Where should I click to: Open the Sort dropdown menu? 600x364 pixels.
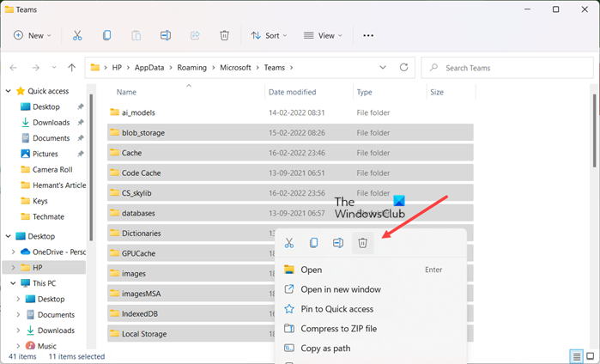(x=271, y=35)
